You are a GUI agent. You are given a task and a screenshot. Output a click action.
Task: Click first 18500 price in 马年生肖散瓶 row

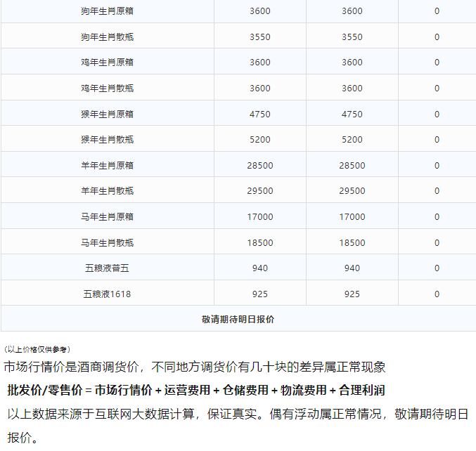coord(260,243)
